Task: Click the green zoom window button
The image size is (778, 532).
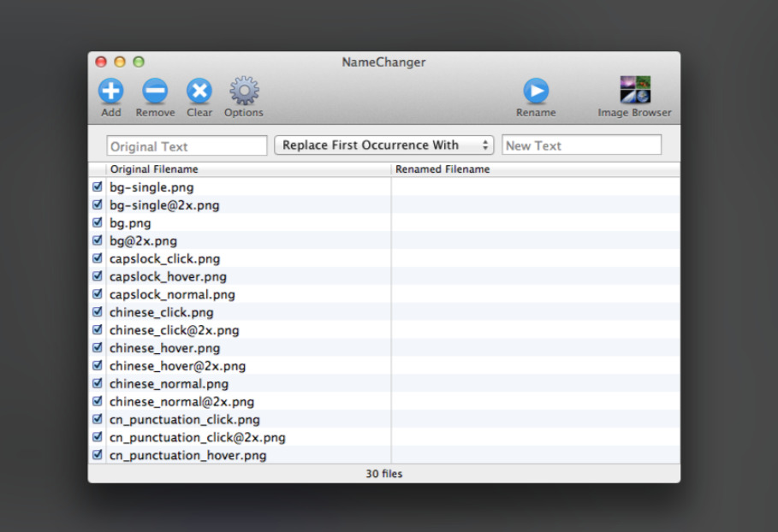Action: [x=139, y=62]
